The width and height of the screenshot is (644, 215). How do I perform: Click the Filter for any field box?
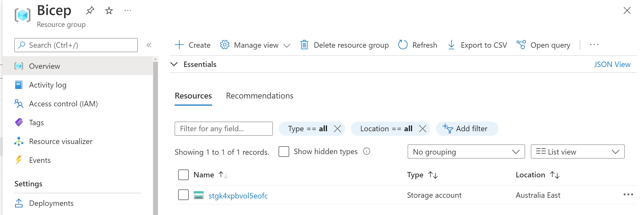point(224,129)
